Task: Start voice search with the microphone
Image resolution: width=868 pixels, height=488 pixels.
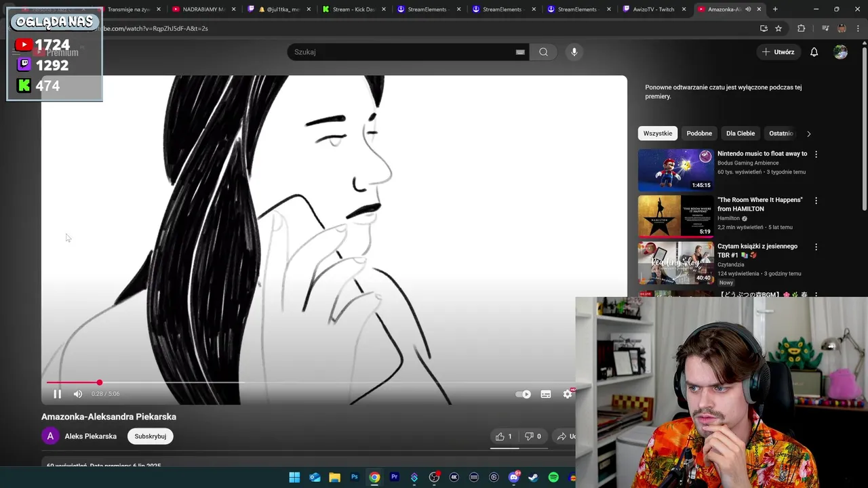Action: (574, 52)
